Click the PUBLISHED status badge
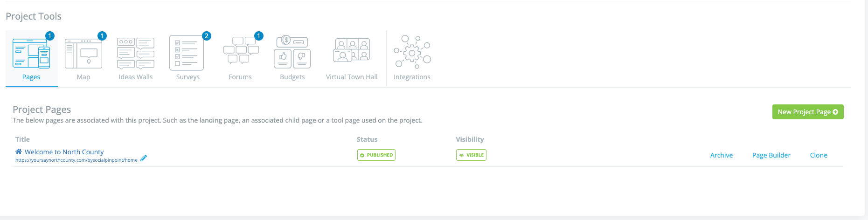The image size is (868, 220). (x=376, y=155)
